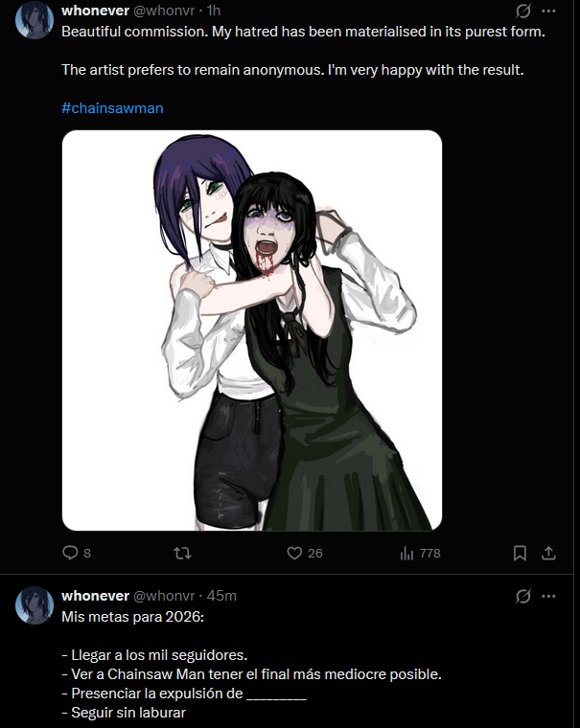Open @whonvr handle on second tweet
The width and height of the screenshot is (580, 728).
coord(164,595)
